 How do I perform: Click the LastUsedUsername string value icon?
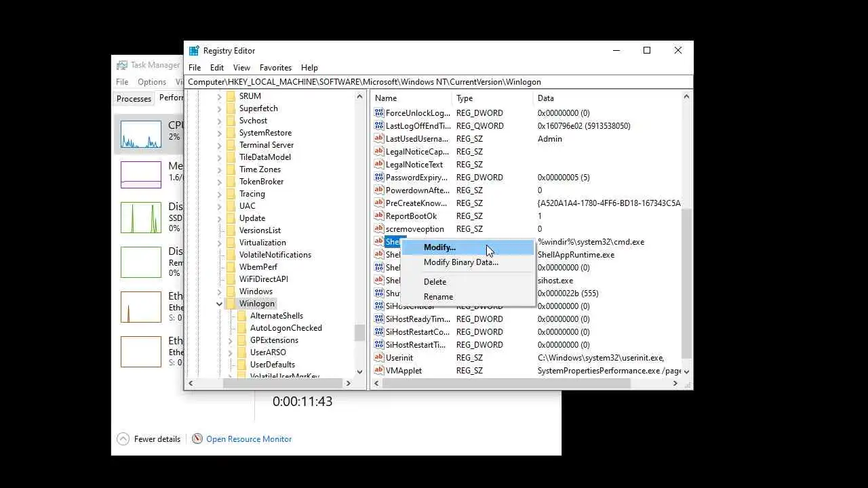(379, 139)
